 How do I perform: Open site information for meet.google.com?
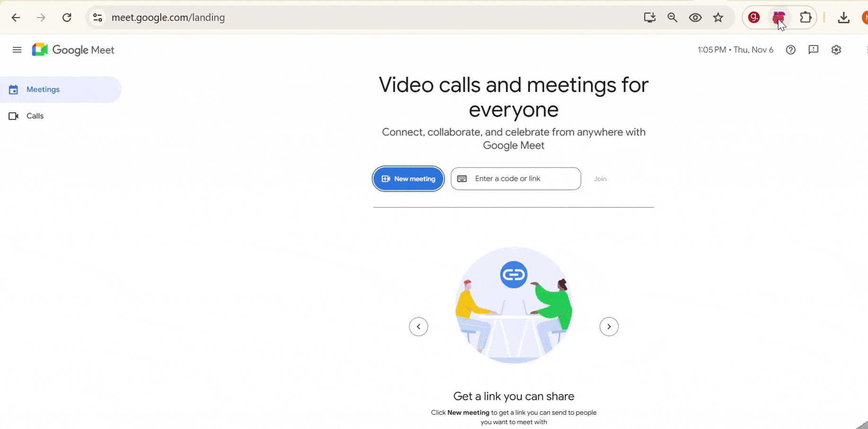pyautogui.click(x=97, y=18)
